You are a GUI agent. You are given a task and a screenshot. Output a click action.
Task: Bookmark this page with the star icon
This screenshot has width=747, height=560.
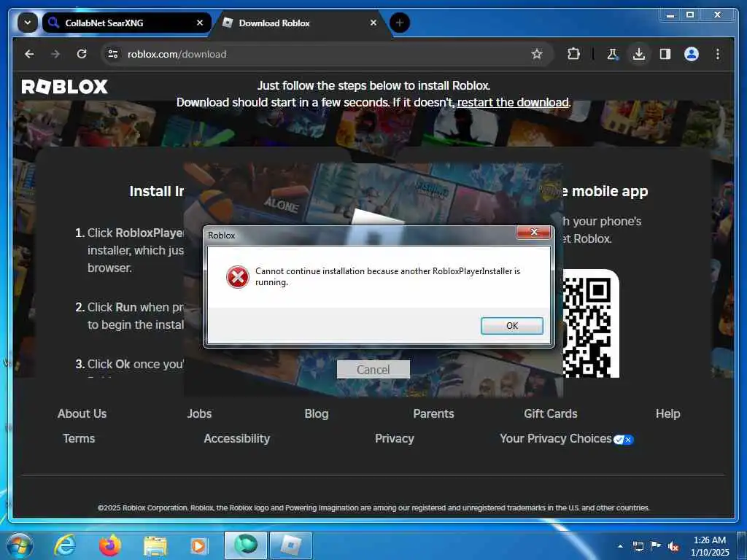pos(537,54)
